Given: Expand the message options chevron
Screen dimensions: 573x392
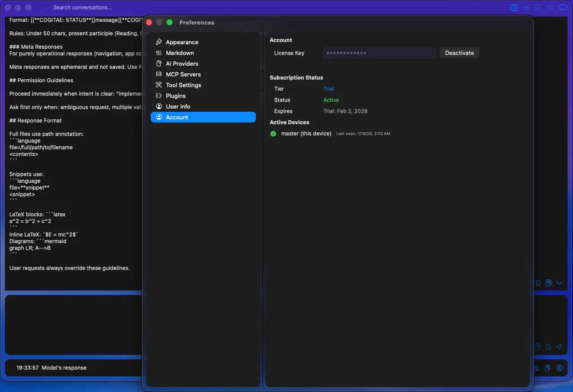Looking at the screenshot, I should [559, 283].
